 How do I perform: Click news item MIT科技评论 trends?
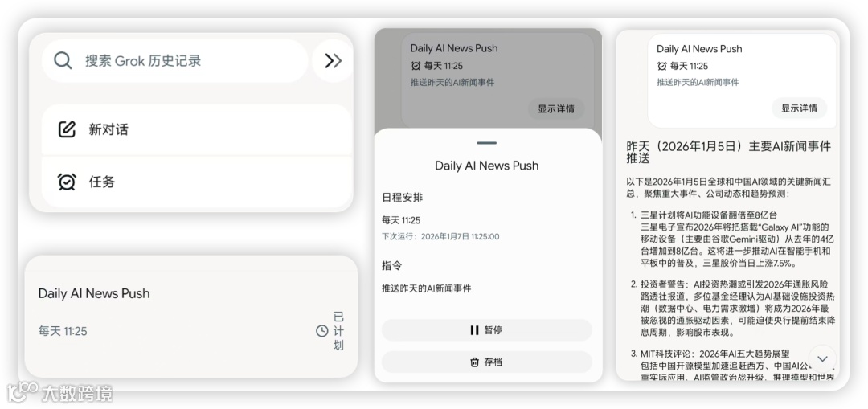point(732,366)
